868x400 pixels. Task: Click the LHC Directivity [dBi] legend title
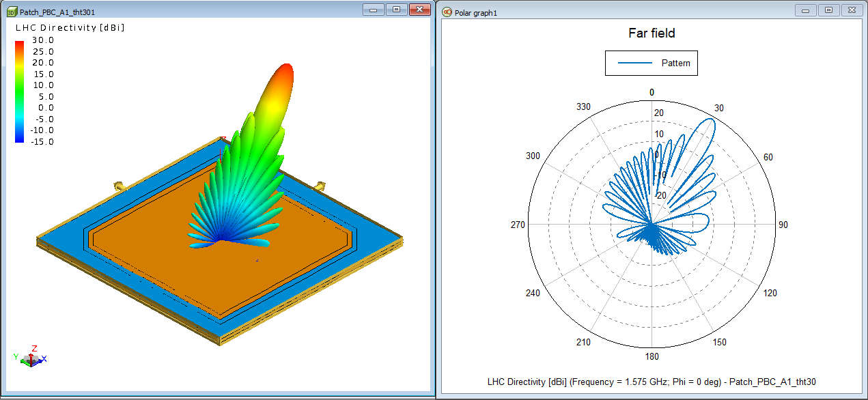(70, 28)
